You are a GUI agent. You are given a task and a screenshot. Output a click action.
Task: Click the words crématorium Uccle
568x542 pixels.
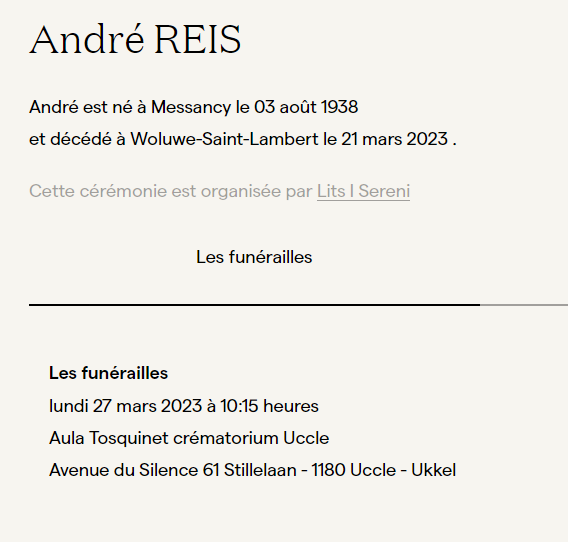(251, 438)
